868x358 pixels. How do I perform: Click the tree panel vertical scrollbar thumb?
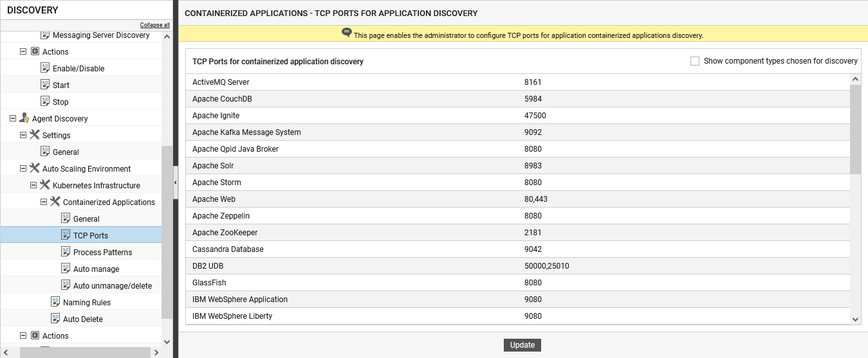coord(167,231)
